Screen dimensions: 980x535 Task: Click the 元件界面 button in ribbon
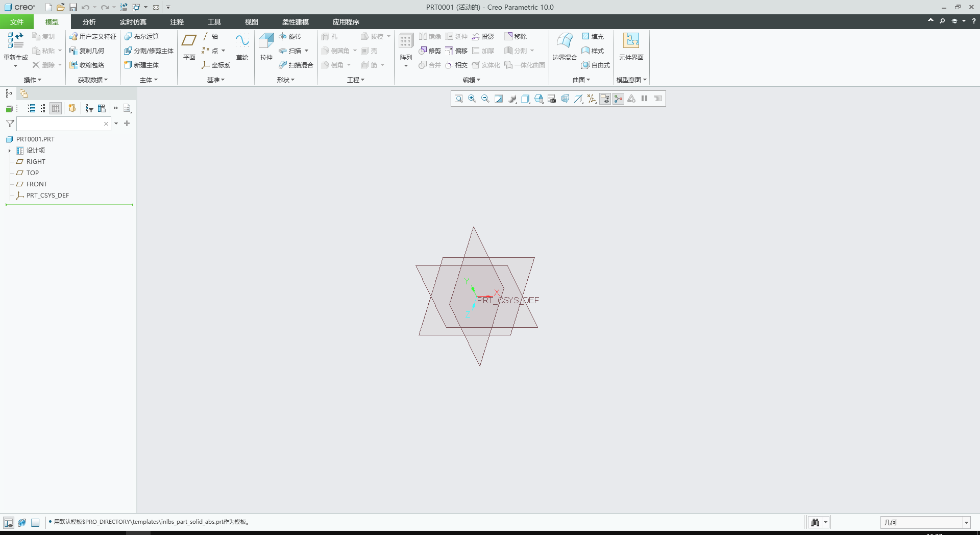pyautogui.click(x=631, y=46)
